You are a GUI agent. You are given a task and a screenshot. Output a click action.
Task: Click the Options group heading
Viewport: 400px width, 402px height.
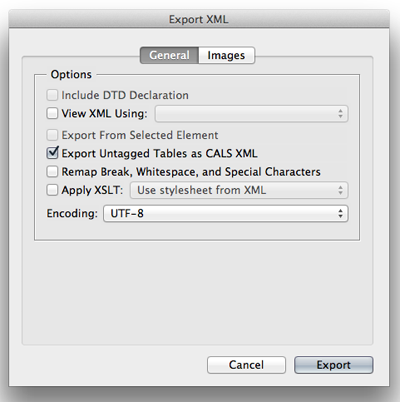pos(71,74)
